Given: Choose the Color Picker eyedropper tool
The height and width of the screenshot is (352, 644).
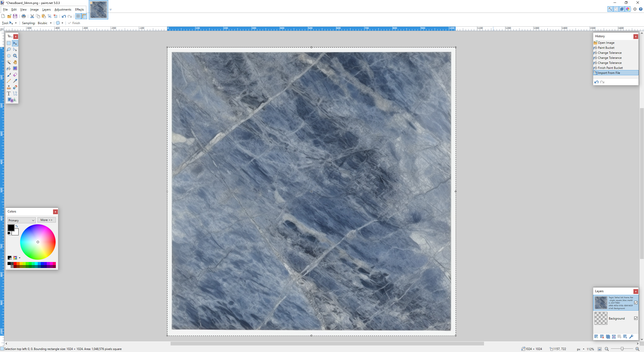Looking at the screenshot, I should [x=15, y=81].
